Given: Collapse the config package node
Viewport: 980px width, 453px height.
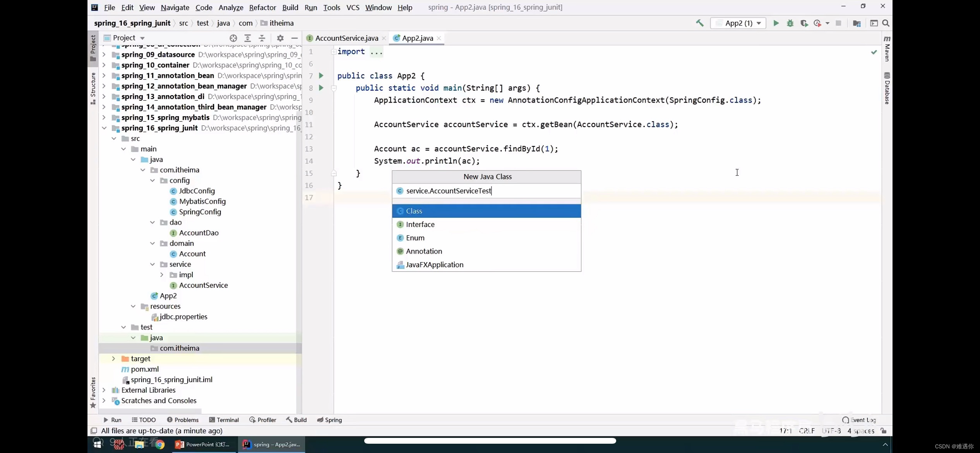Looking at the screenshot, I should [x=152, y=180].
